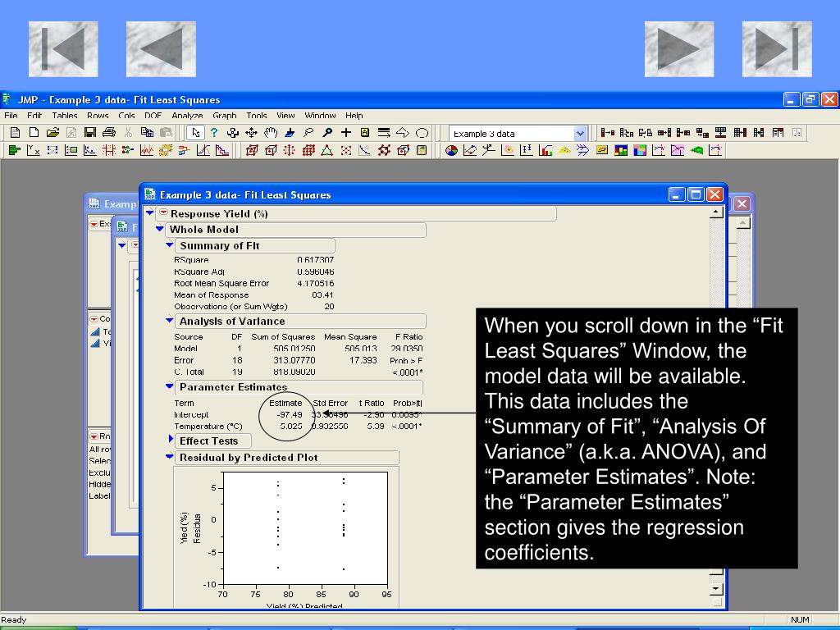Click the F Ratio value 29.0350

[407, 348]
